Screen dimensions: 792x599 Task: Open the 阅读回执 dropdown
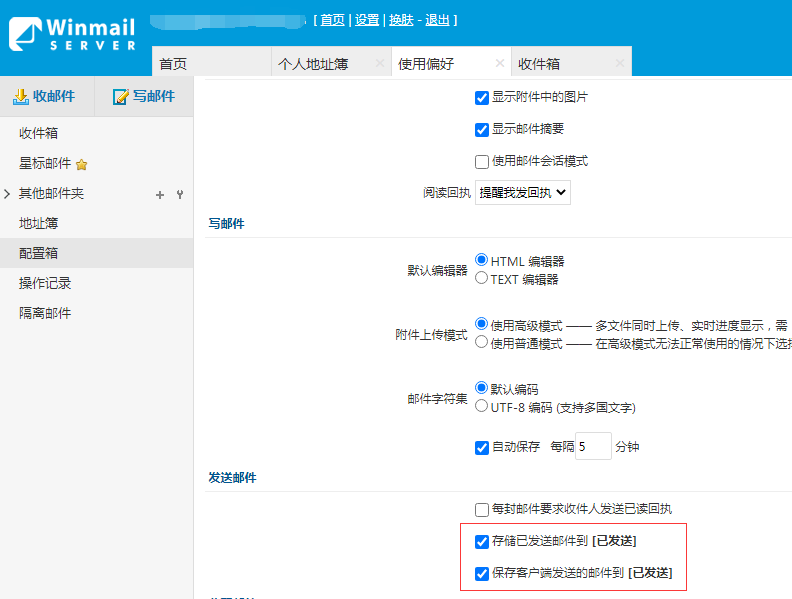coord(522,192)
